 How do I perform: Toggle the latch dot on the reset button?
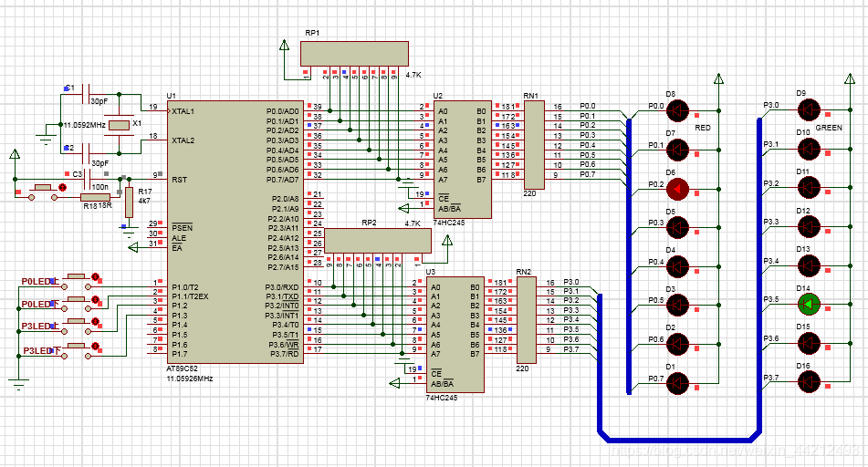point(62,189)
